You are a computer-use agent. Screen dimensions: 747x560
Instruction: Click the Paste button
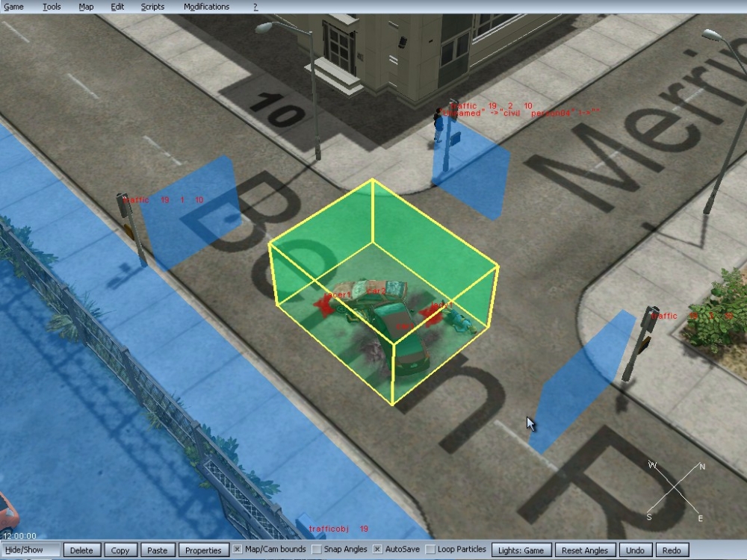click(158, 550)
